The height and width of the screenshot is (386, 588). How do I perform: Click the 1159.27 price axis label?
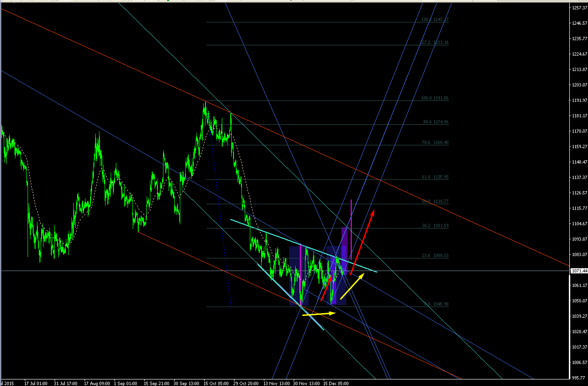coord(580,147)
